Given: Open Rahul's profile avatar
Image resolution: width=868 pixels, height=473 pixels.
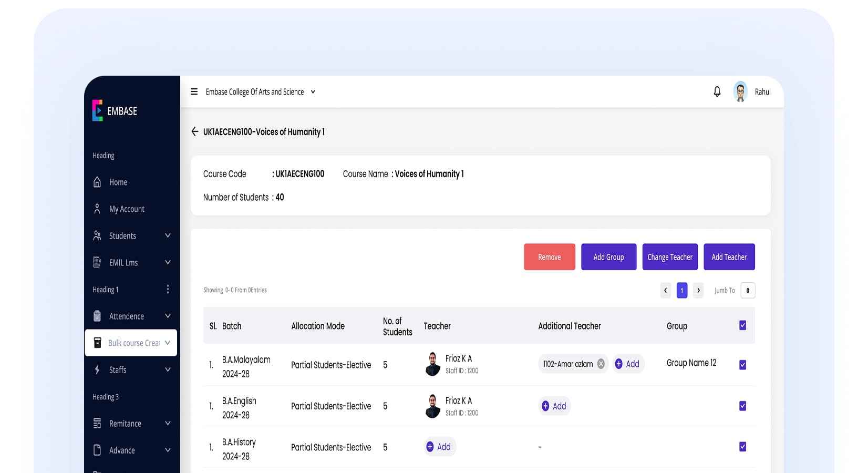Looking at the screenshot, I should point(740,91).
